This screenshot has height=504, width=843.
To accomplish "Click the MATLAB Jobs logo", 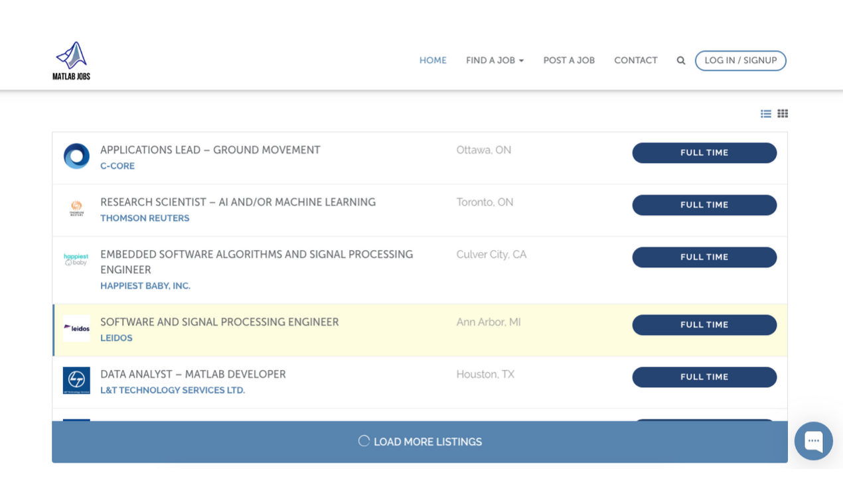I will [71, 60].
